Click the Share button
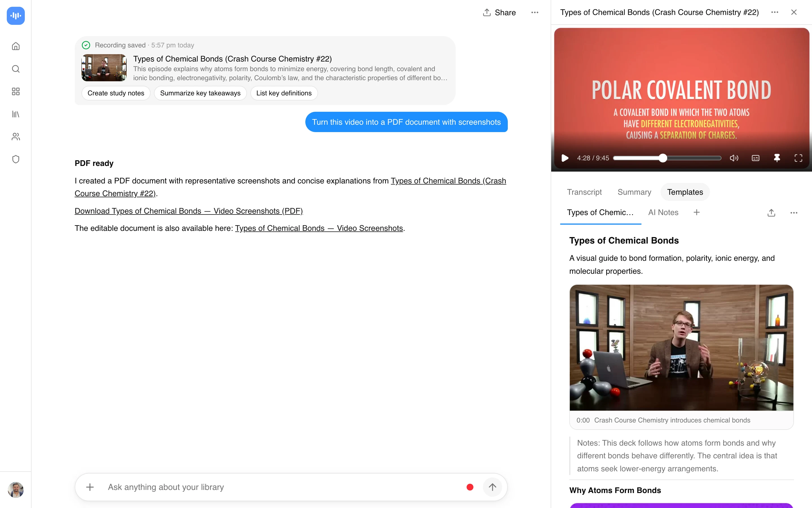This screenshot has width=812, height=508. tap(499, 12)
